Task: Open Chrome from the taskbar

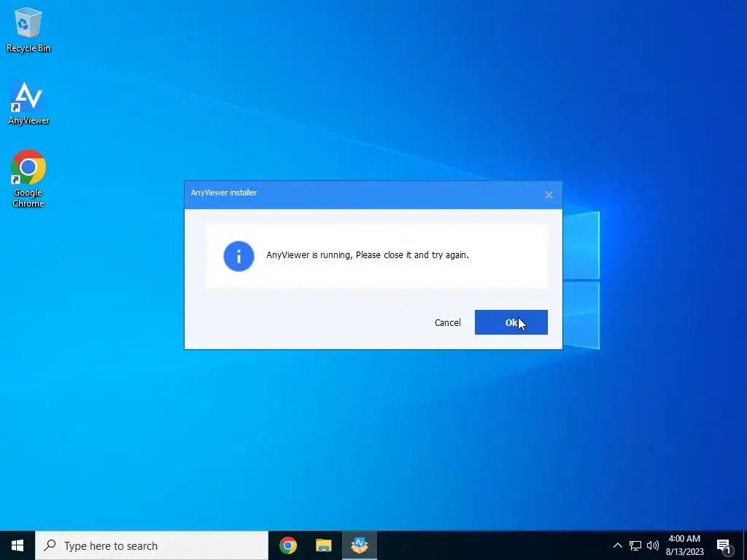Action: tap(287, 545)
